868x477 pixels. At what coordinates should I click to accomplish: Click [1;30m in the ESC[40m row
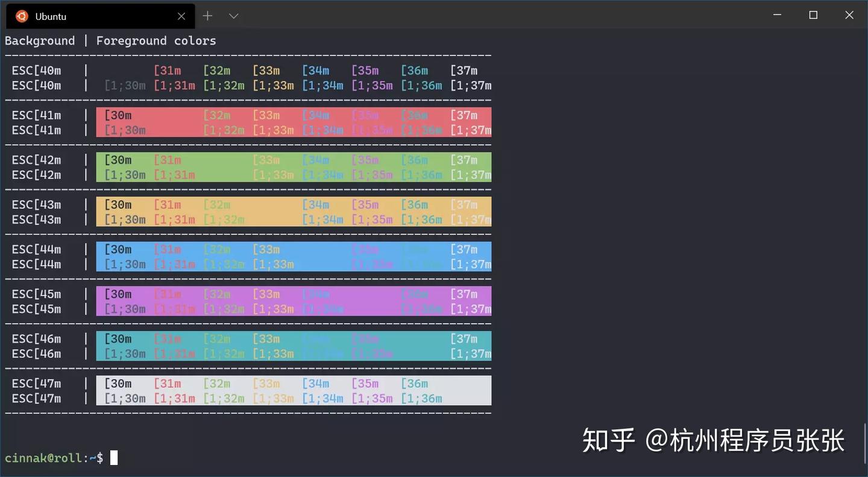[125, 86]
